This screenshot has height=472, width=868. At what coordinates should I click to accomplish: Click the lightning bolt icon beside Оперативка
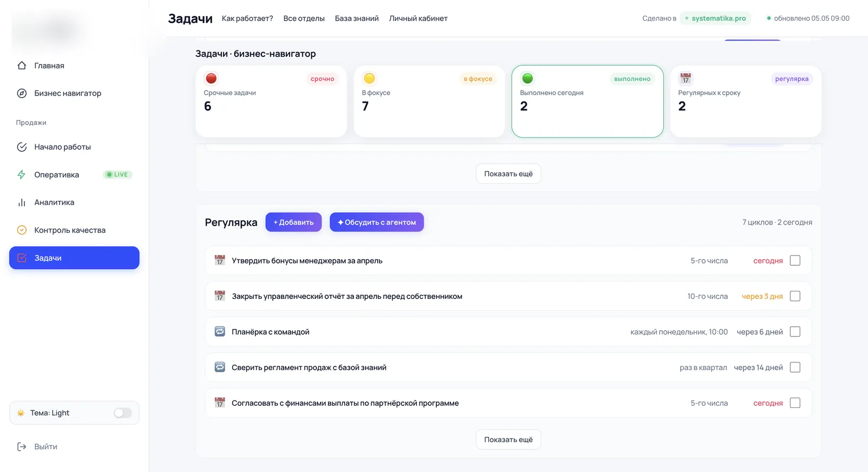(22, 175)
